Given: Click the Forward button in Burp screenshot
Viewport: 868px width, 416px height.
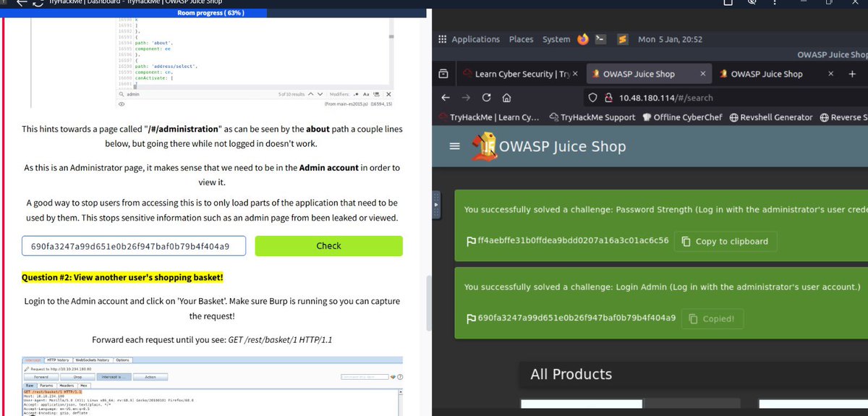Looking at the screenshot, I should (41, 376).
